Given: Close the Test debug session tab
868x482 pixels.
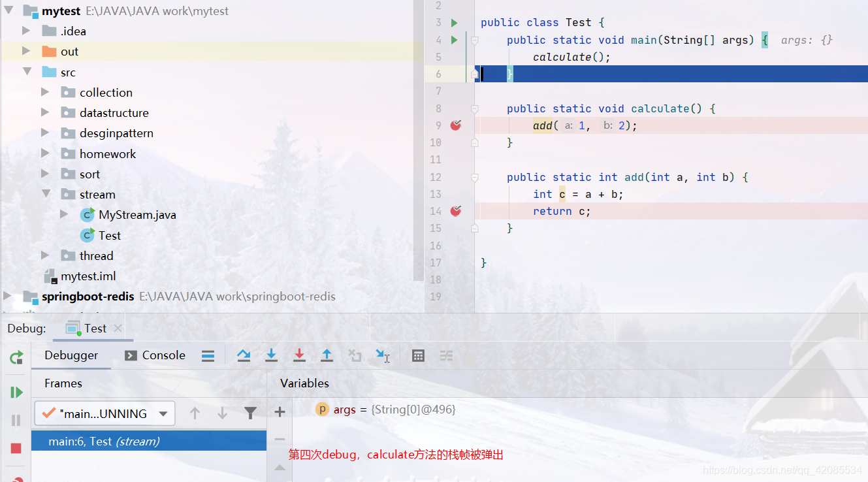Looking at the screenshot, I should [118, 329].
